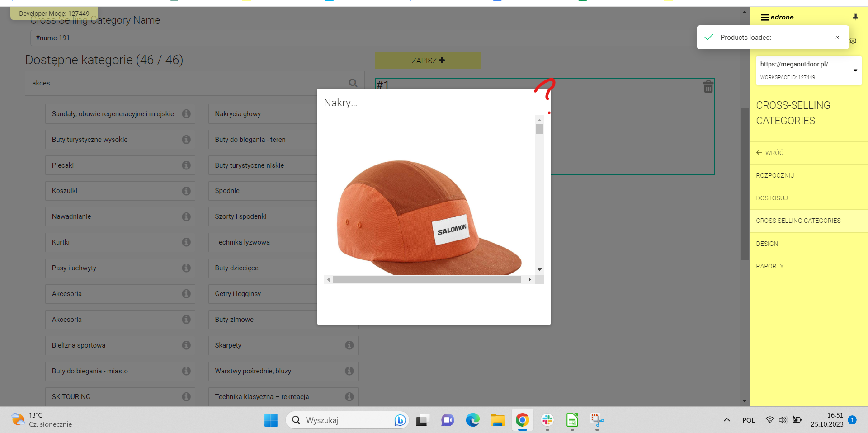The width and height of the screenshot is (868, 433).
Task: Open Microsoft Edge from the taskbar
Action: [473, 420]
